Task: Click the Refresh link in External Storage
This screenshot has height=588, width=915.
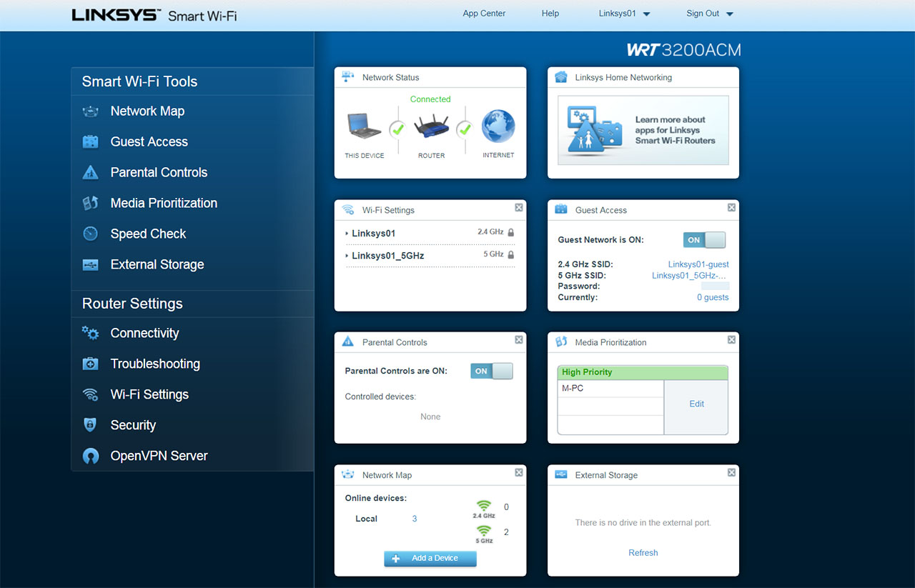Action: tap(643, 552)
